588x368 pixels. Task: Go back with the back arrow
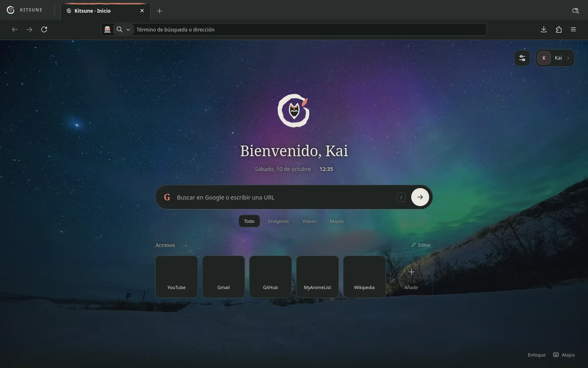click(x=15, y=29)
